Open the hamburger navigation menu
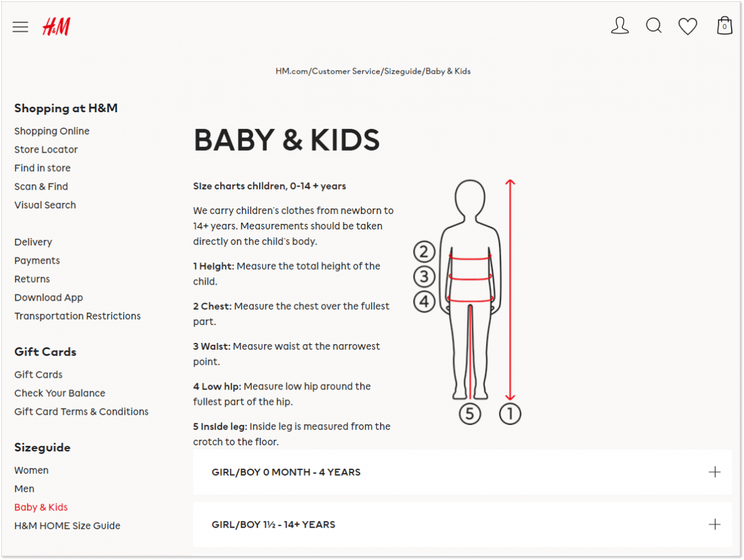The width and height of the screenshot is (744, 560). click(20, 27)
